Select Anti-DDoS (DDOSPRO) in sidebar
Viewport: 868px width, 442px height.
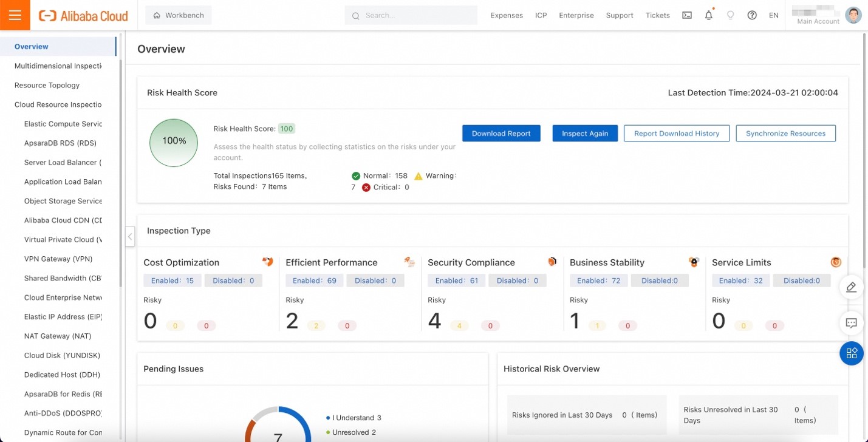coord(63,413)
